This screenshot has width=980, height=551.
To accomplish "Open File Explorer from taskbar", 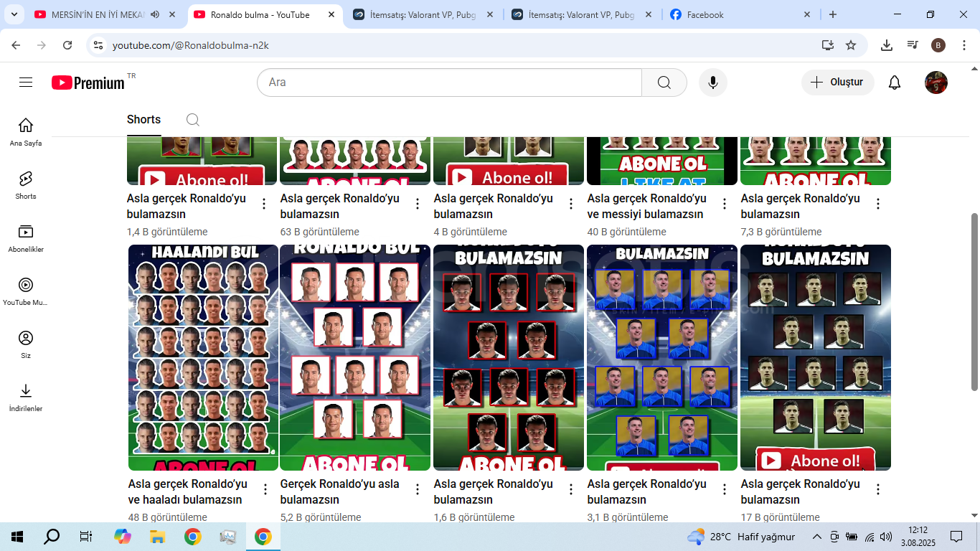I will pyautogui.click(x=157, y=537).
